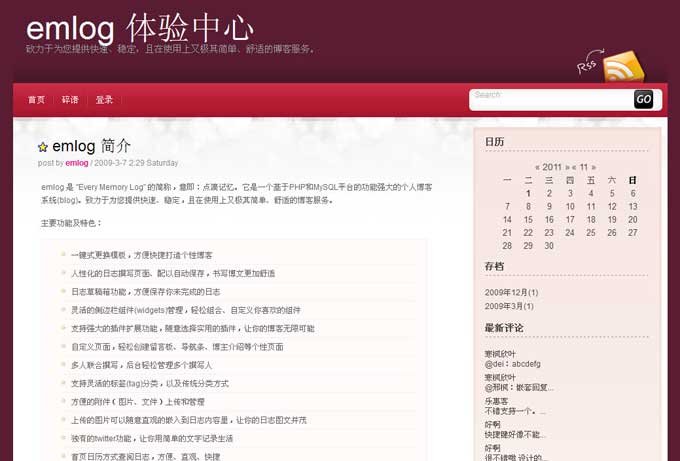The width and height of the screenshot is (680, 461).
Task: Click the list item '一键式更换模板'
Action: [142, 255]
